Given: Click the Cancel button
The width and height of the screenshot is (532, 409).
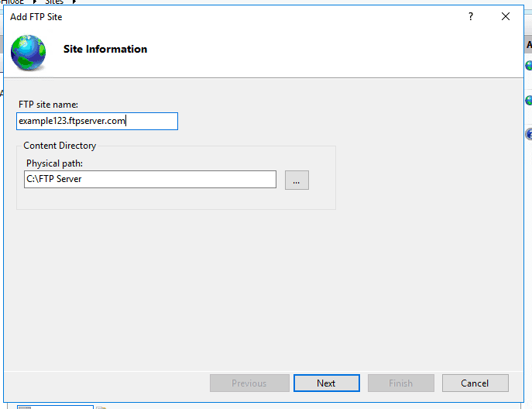Looking at the screenshot, I should [x=475, y=383].
